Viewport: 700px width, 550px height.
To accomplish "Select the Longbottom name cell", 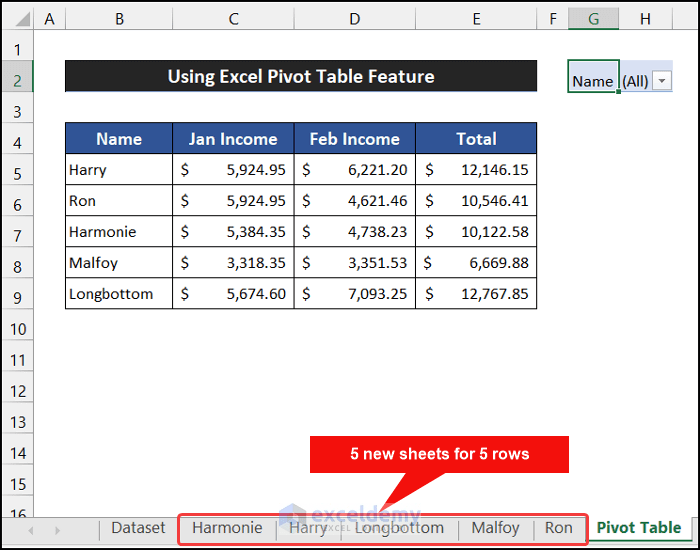I will click(119, 294).
